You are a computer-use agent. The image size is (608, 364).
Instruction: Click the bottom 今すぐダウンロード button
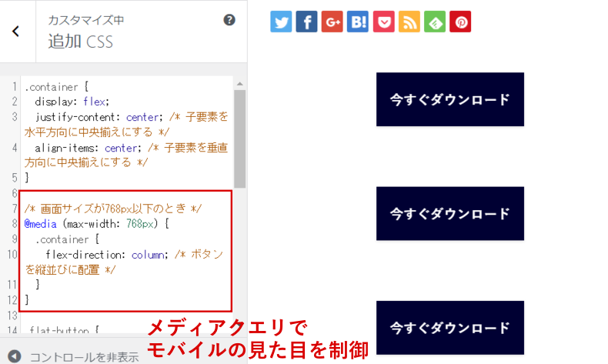coord(449,328)
